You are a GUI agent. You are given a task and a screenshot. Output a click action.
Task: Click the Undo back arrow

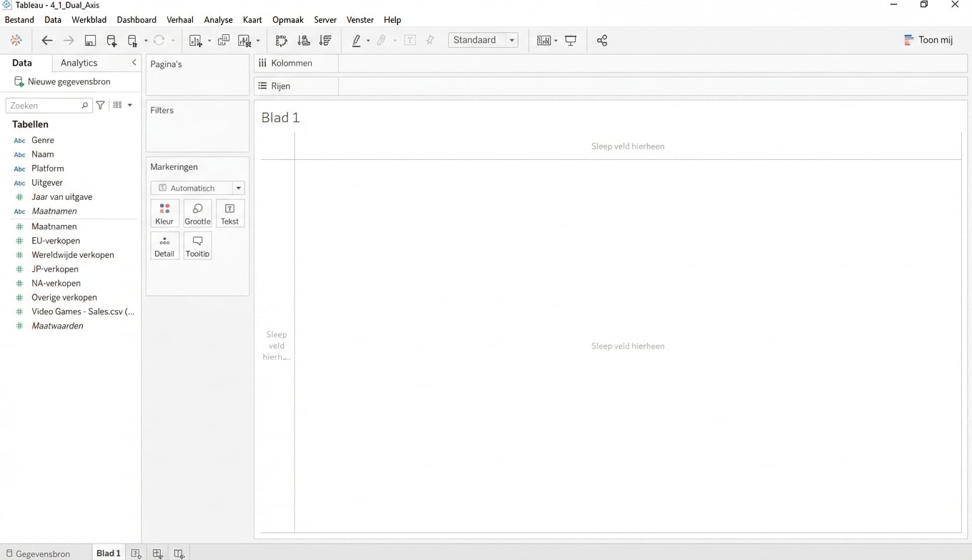47,41
